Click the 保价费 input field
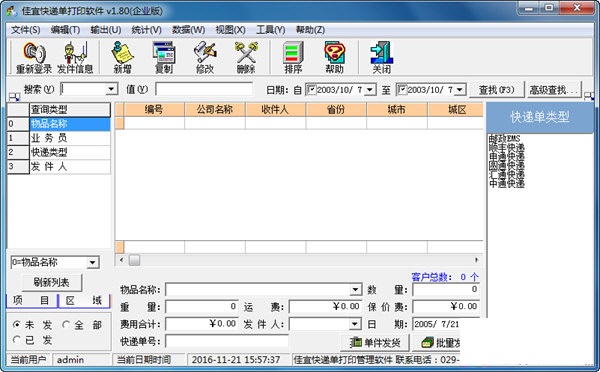The width and height of the screenshot is (600, 372). tap(446, 307)
